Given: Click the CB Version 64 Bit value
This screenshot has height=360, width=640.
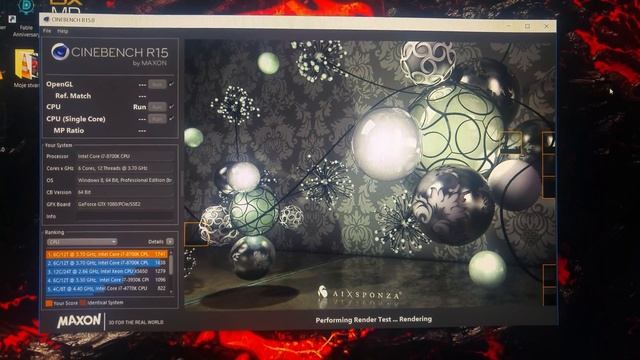Looking at the screenshot, I should point(125,192).
